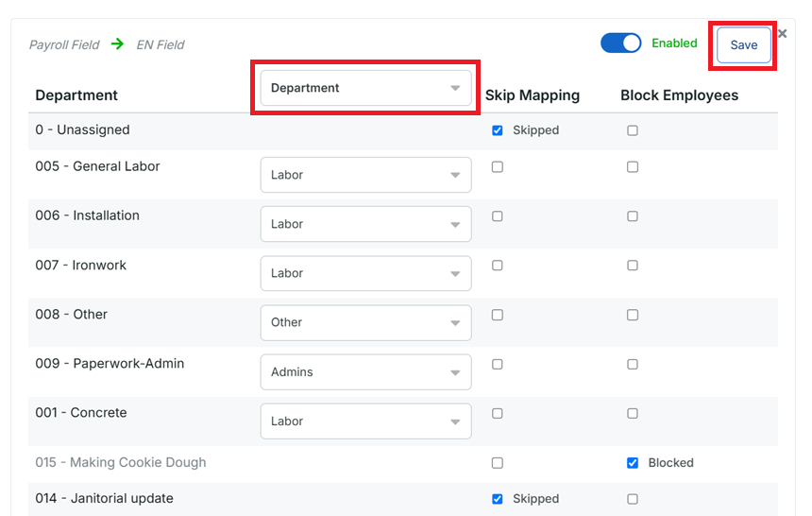Expand the Other dropdown for 008 - Other

[x=365, y=322]
